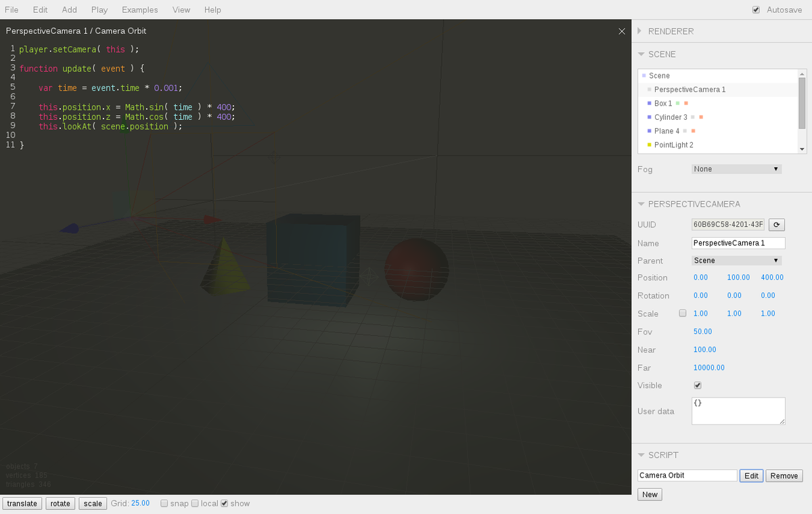The height and width of the screenshot is (514, 812).
Task: Click the Grid value 25.00
Action: 141,503
